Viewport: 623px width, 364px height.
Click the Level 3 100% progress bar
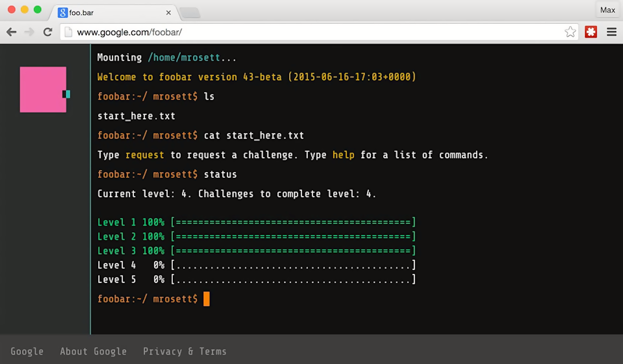[x=293, y=251]
